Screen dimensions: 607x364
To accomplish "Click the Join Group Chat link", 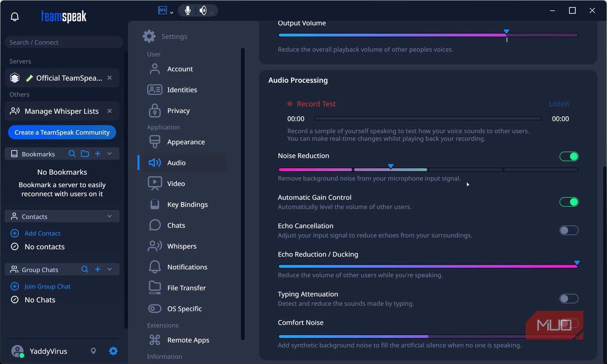I will (47, 286).
